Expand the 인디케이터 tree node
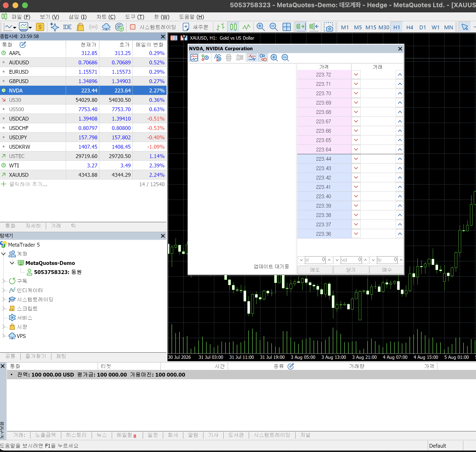This screenshot has height=452, width=476. coord(3,290)
